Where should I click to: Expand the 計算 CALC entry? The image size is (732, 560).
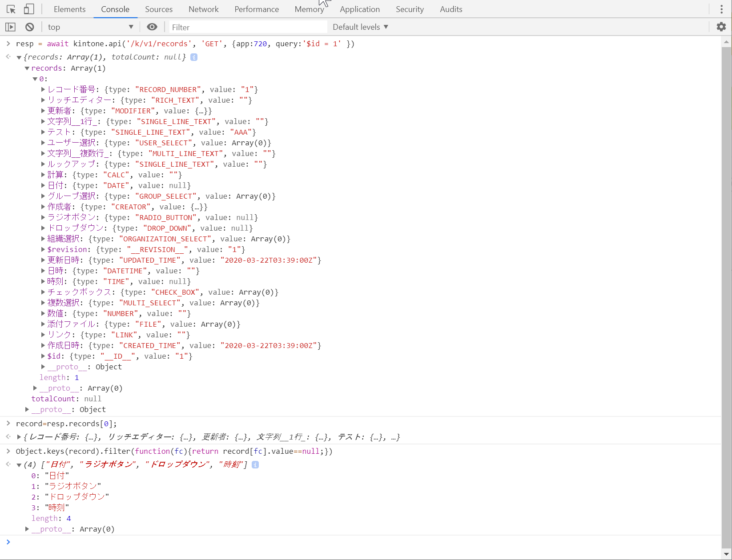pos(43,175)
